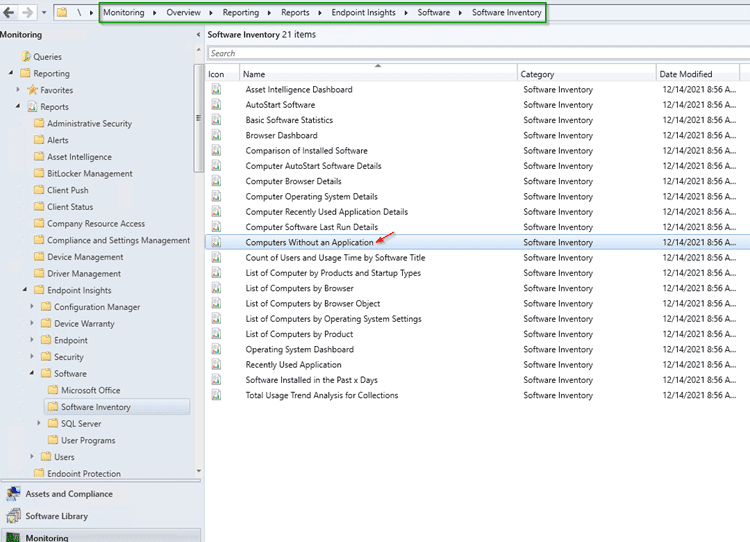Click the Software Library workspace icon
The image size is (750, 542).
[13, 516]
